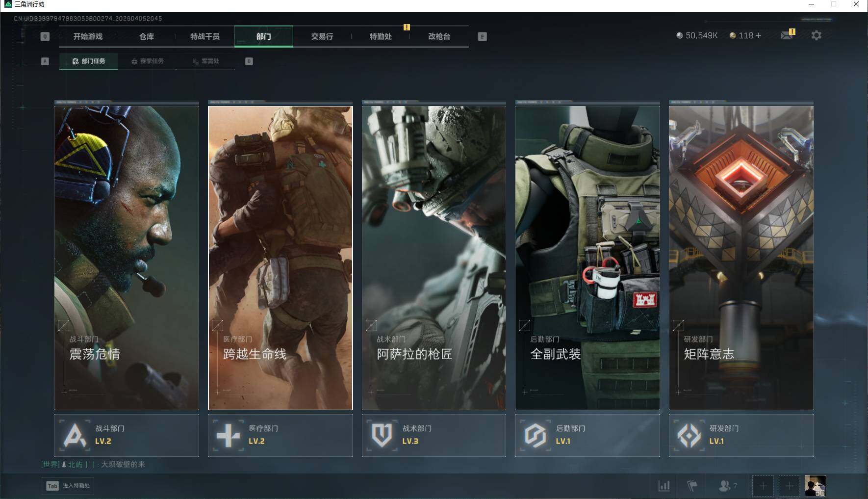Screen dimensions: 868x499
Task: Select the 战斗部门 LV.2 level panel
Action: click(127, 435)
